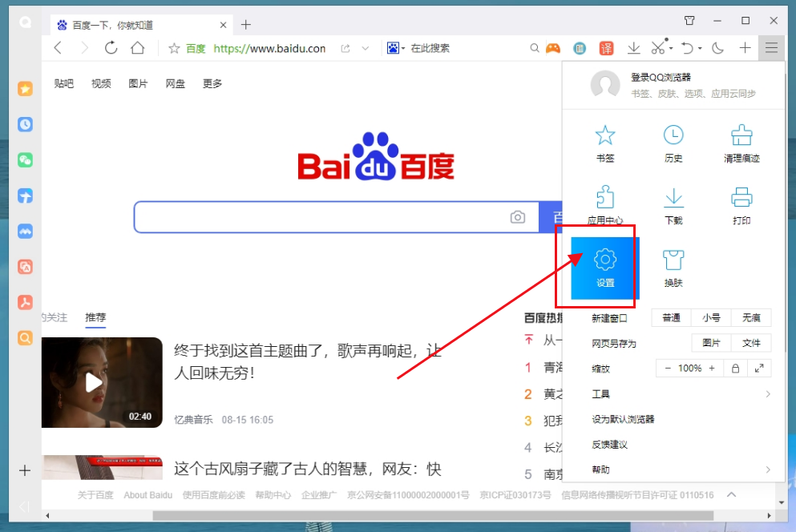The height and width of the screenshot is (532, 796).
Task: Save webpage as 文件
Action: coord(751,343)
